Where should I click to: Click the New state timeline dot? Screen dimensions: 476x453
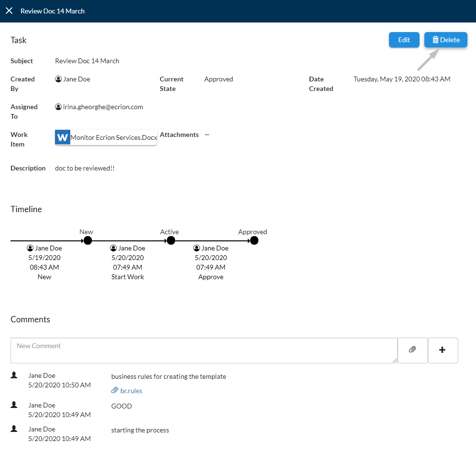[x=88, y=241]
